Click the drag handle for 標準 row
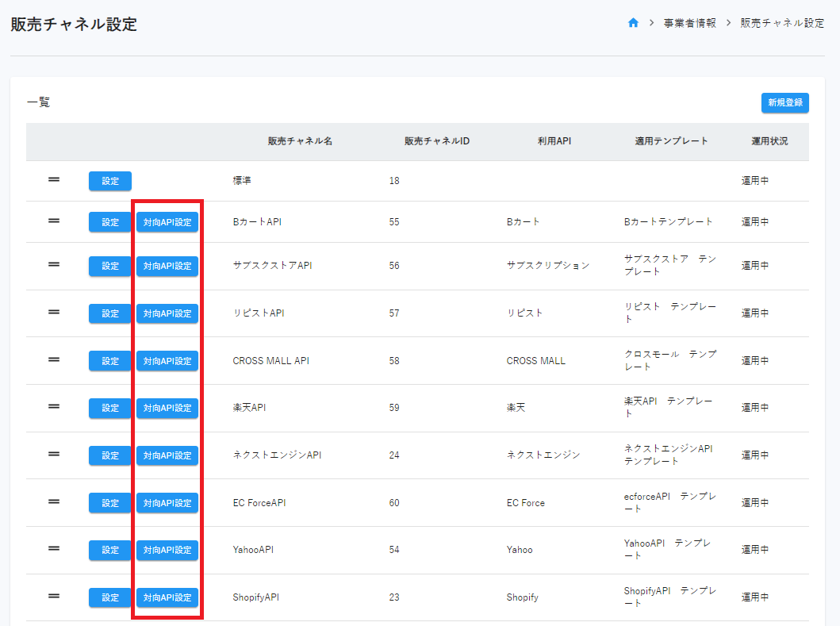 [54, 180]
